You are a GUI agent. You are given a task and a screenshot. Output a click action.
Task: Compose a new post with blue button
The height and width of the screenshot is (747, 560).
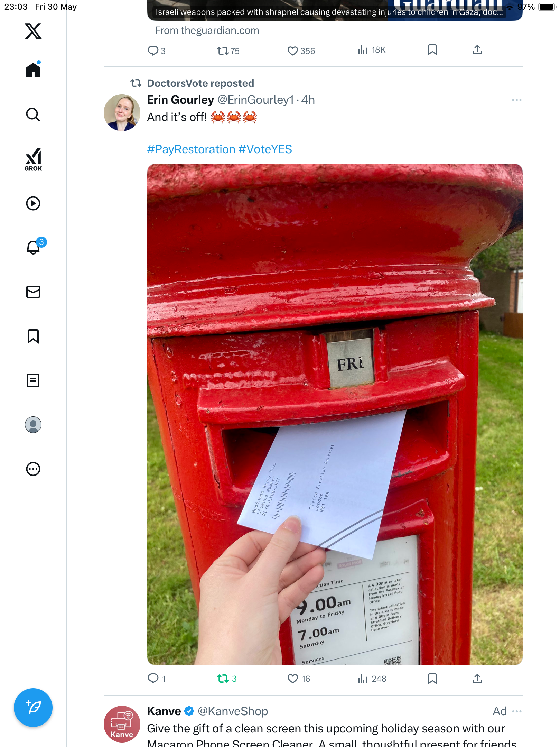click(33, 708)
